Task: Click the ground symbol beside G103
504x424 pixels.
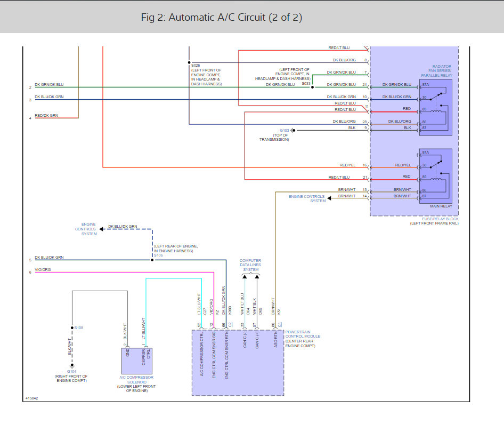Action: [293, 130]
